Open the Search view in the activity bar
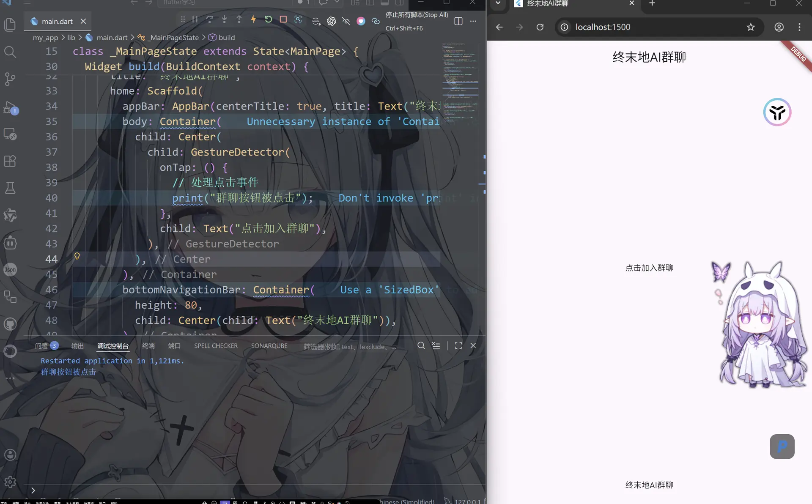 10,52
